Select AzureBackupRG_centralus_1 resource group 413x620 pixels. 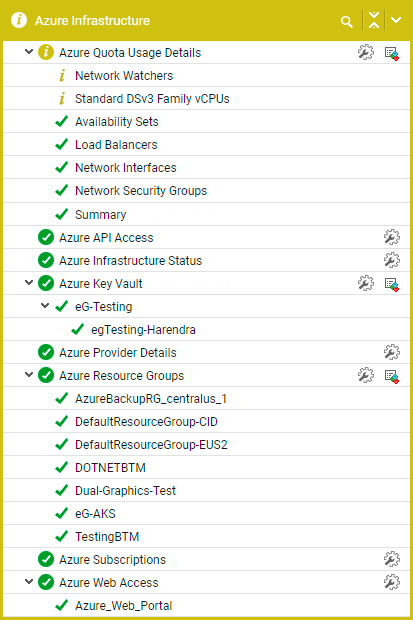click(x=151, y=399)
